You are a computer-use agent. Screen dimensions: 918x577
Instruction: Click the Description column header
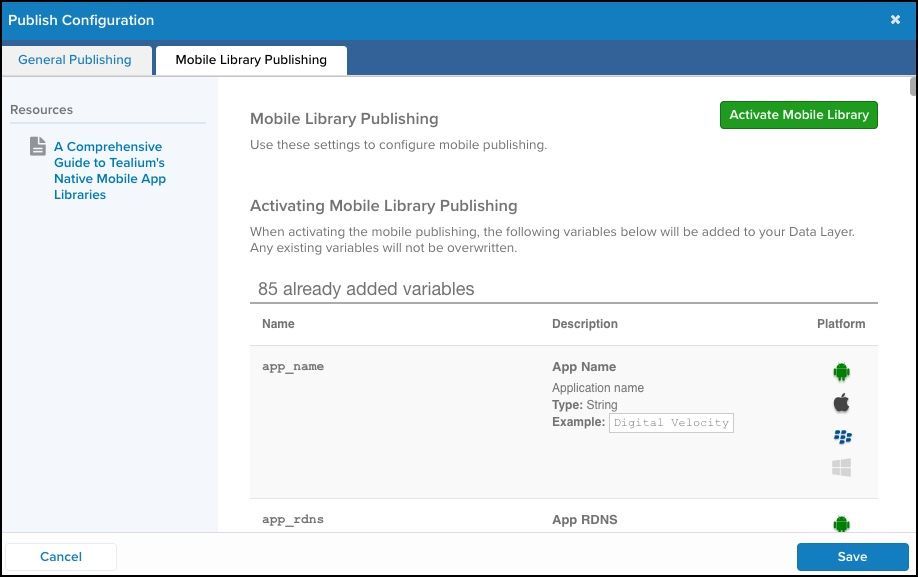click(584, 324)
